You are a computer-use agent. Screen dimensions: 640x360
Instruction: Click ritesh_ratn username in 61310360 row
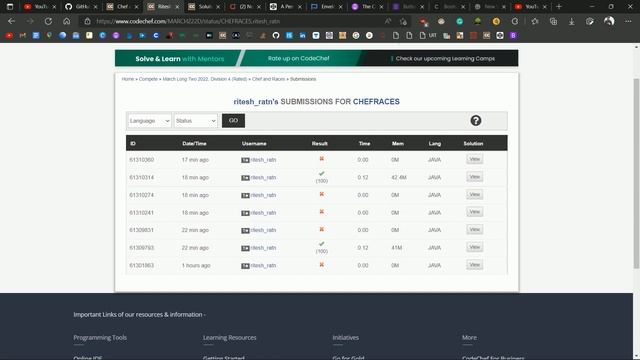coord(263,160)
